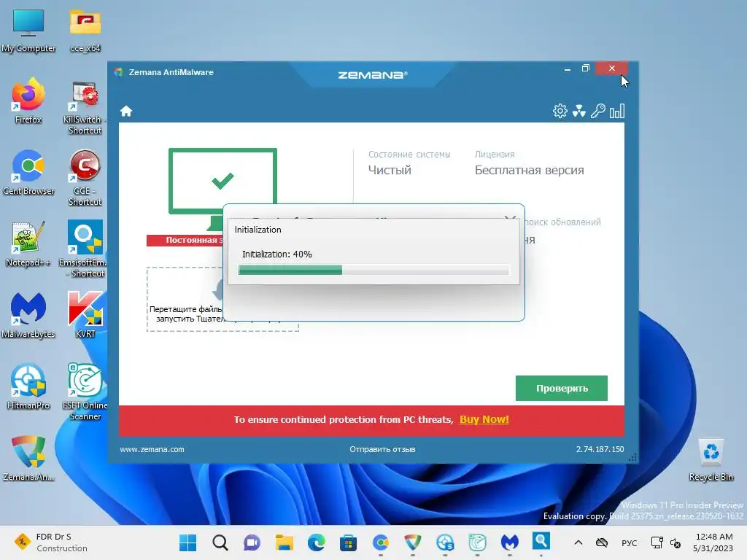Click the Проверить scan button
Image resolution: width=747 pixels, height=560 pixels.
tap(561, 388)
